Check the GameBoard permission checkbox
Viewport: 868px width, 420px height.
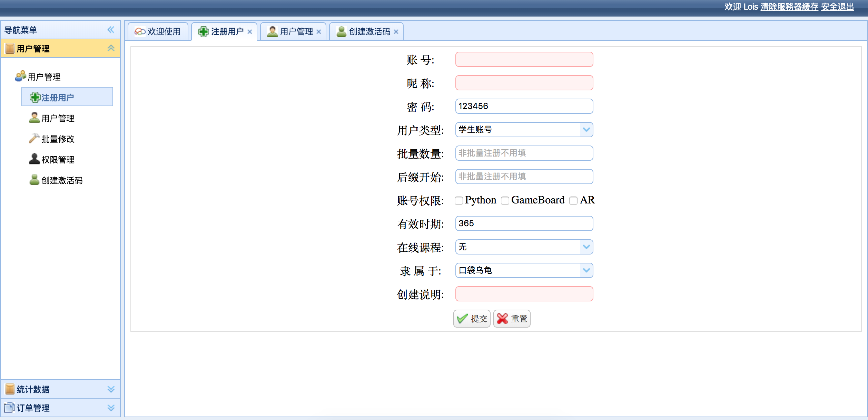[505, 201]
